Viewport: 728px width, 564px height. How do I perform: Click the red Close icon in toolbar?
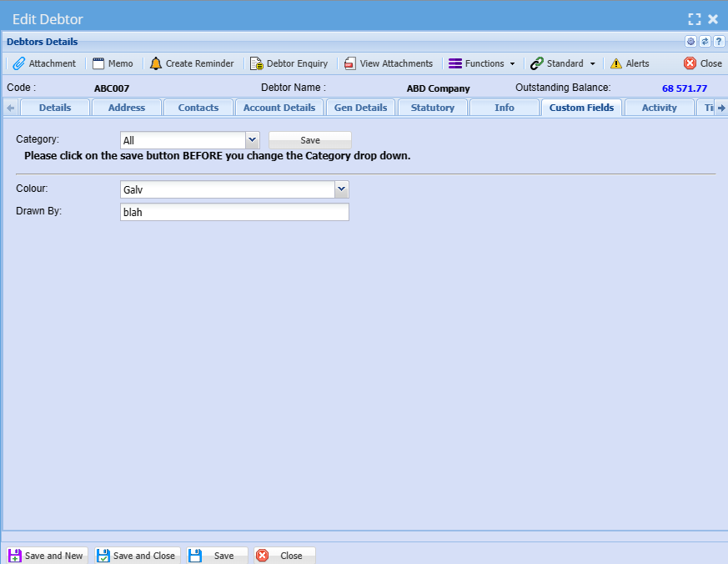(x=690, y=63)
